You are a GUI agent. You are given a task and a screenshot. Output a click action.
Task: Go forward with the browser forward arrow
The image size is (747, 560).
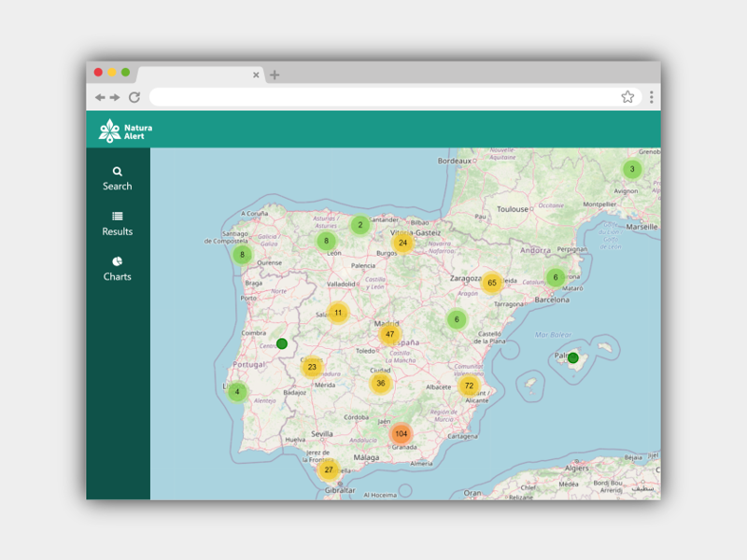tap(115, 97)
